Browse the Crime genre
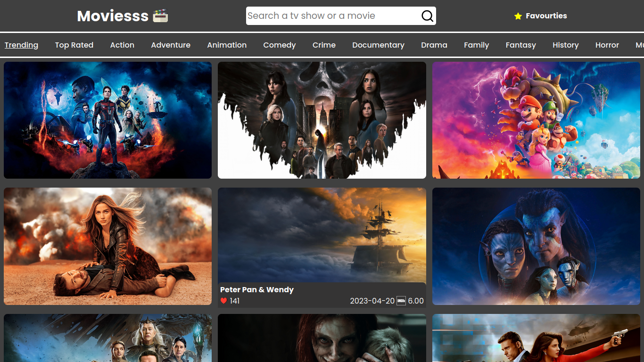The width and height of the screenshot is (644, 362). coord(324,45)
